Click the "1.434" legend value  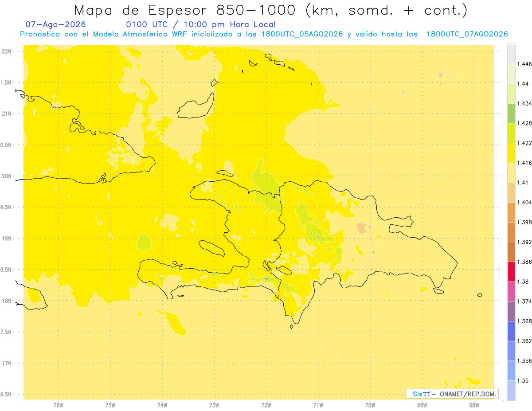pyautogui.click(x=524, y=103)
